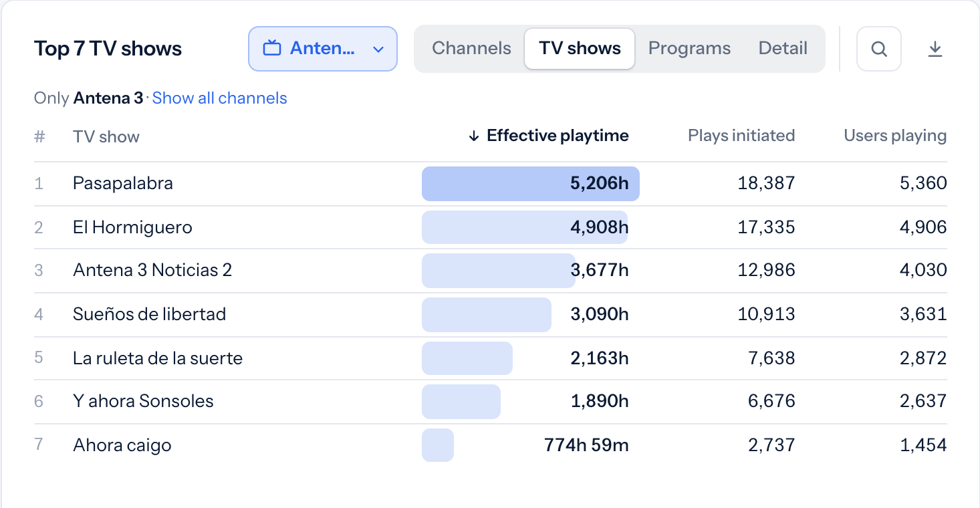Click the 2,737 plays initiated value

click(x=771, y=445)
